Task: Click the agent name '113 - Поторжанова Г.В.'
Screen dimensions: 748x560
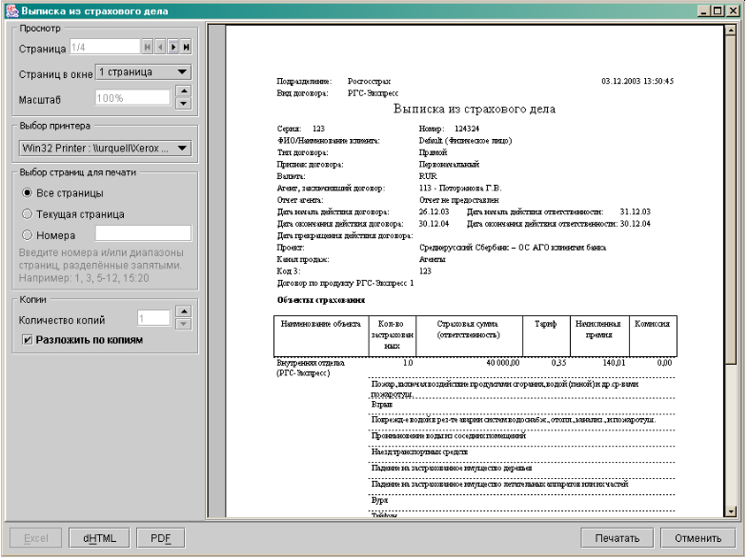Action: click(460, 189)
